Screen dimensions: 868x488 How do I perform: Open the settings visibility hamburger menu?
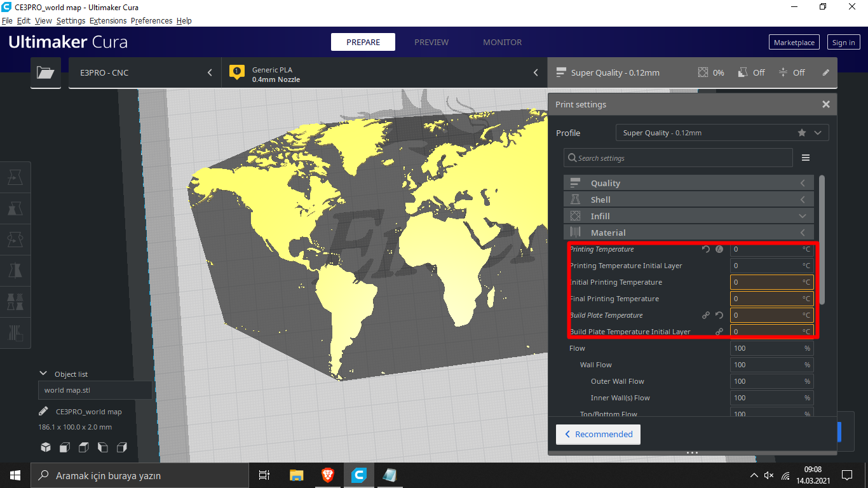point(806,158)
